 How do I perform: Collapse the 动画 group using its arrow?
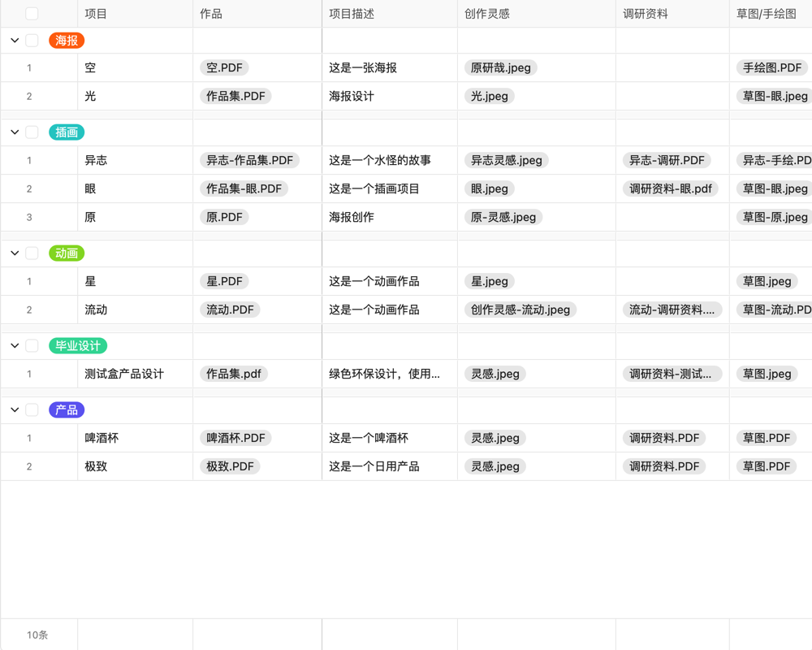(x=14, y=253)
